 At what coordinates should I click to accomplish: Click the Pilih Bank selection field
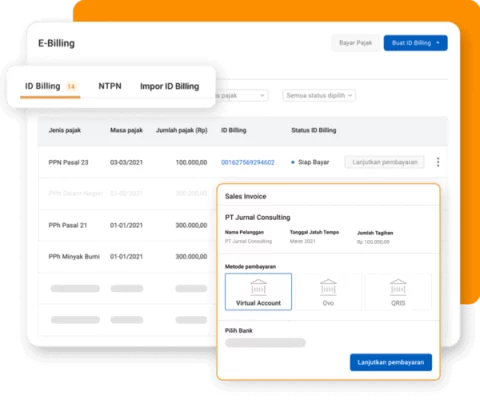pyautogui.click(x=265, y=343)
